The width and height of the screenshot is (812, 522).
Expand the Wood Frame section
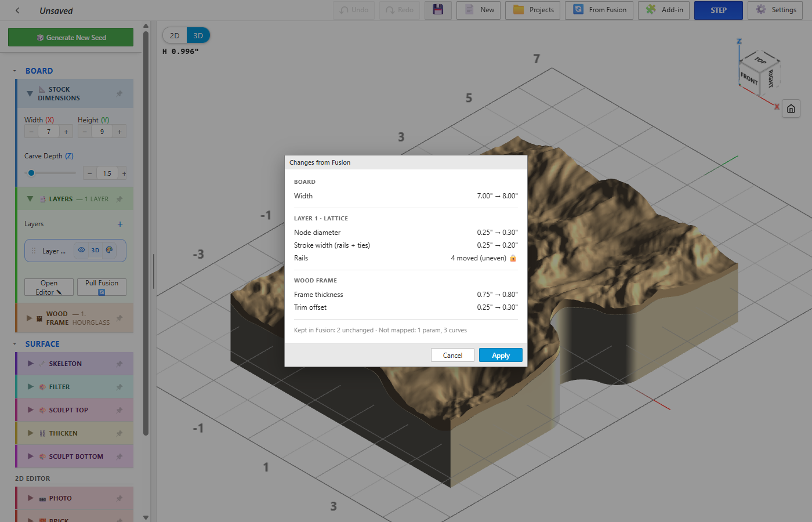(30, 318)
